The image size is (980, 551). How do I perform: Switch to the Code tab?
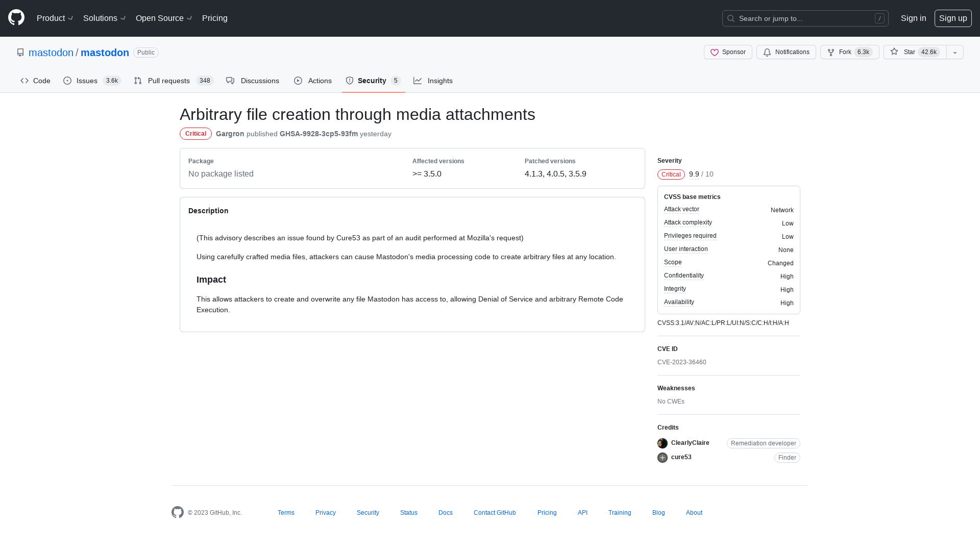(35, 81)
